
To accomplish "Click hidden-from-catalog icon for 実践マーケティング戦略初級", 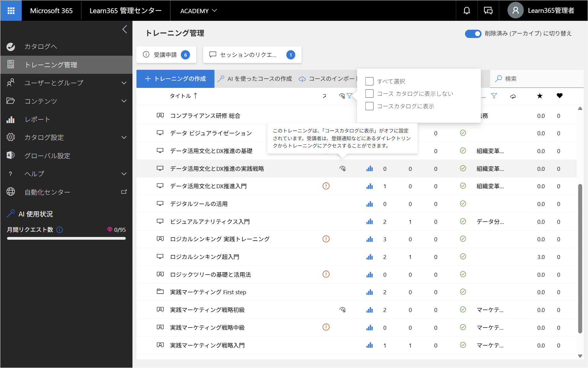I will 342,310.
